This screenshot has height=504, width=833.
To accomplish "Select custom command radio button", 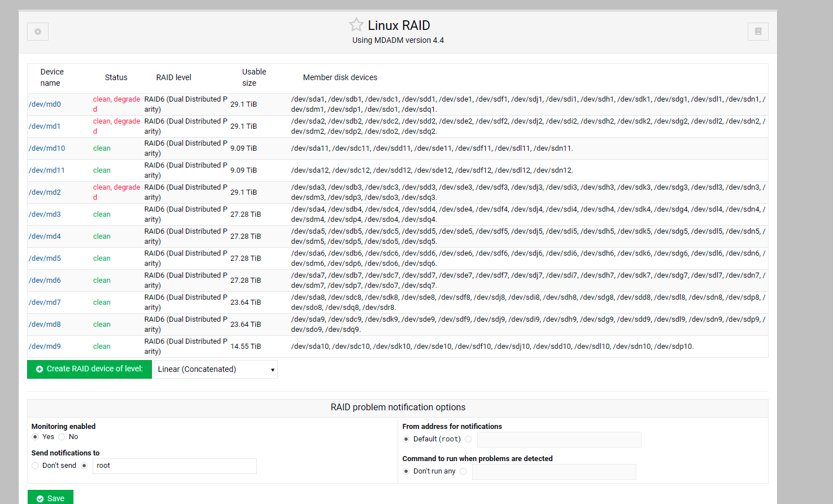I will (463, 471).
